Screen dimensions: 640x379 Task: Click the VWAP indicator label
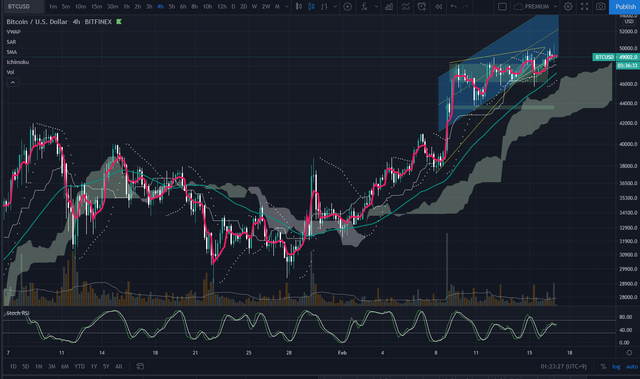coord(13,32)
